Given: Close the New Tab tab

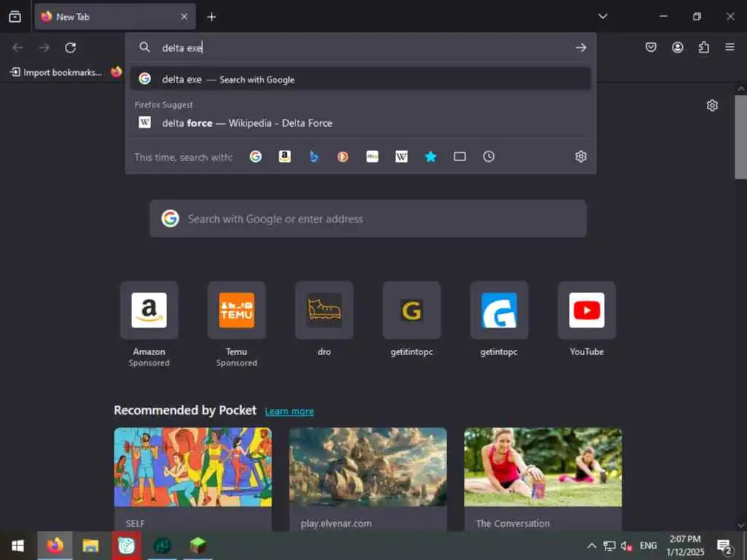Looking at the screenshot, I should tap(184, 17).
